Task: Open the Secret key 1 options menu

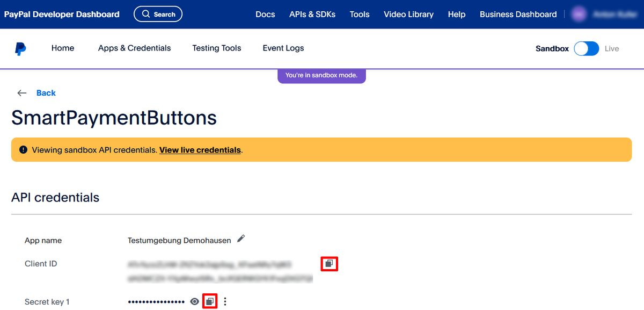Action: click(225, 301)
